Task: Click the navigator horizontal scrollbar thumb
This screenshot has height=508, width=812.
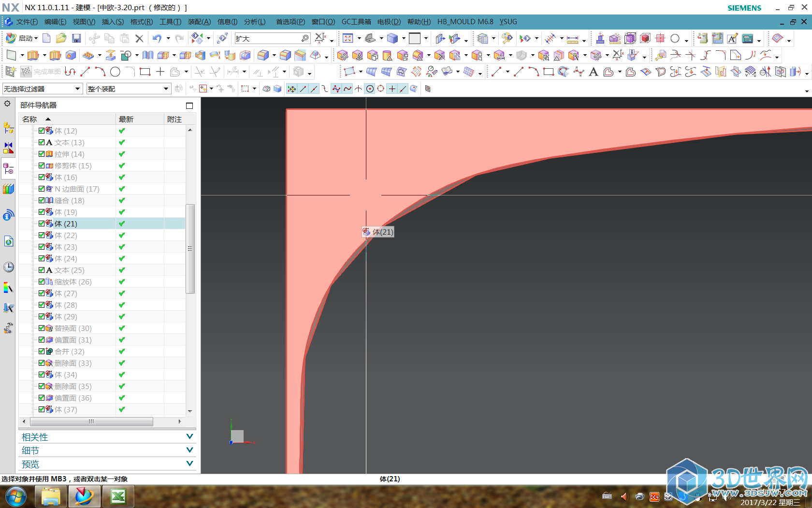Action: pyautogui.click(x=91, y=421)
